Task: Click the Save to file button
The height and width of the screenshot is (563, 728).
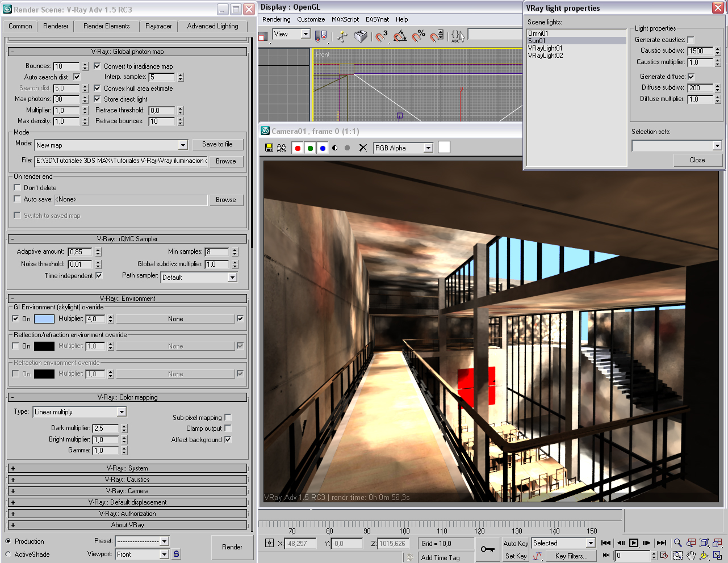Action: [x=217, y=144]
